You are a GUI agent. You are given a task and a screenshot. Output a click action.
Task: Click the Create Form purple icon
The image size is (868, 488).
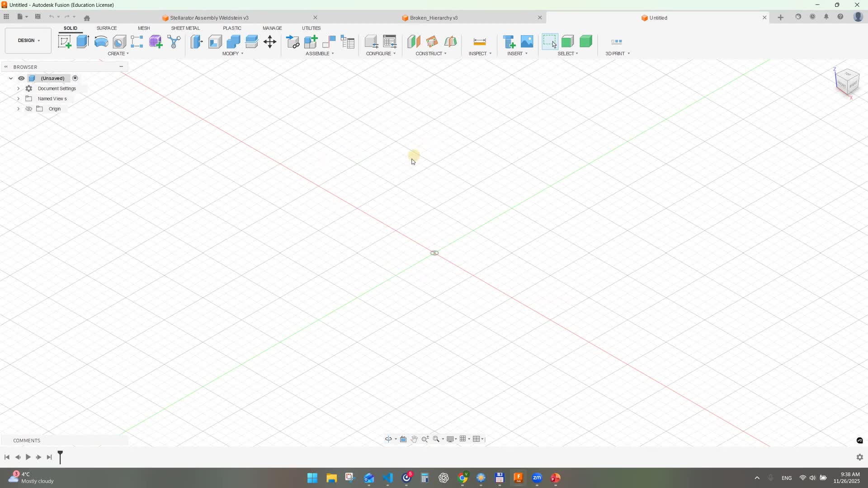coord(156,42)
